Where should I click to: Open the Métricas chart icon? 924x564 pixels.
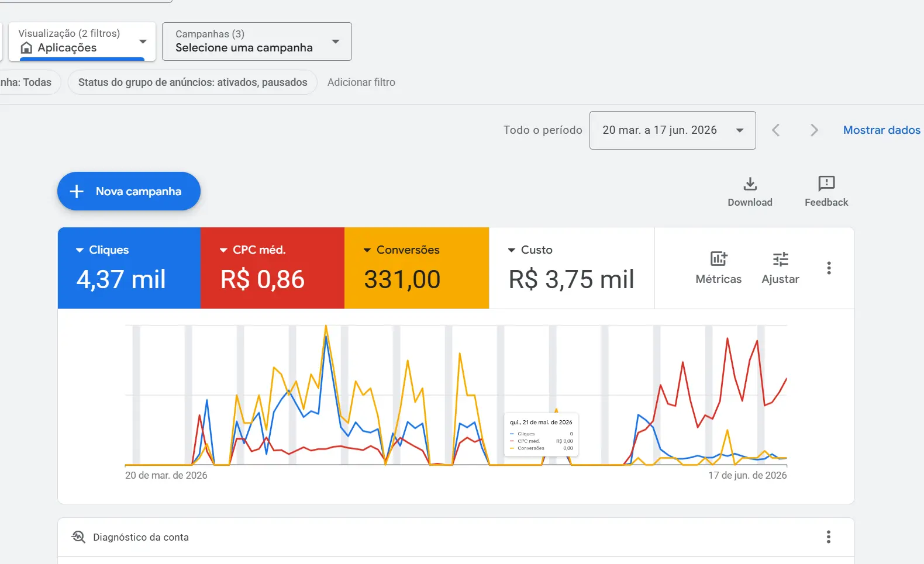tap(719, 258)
